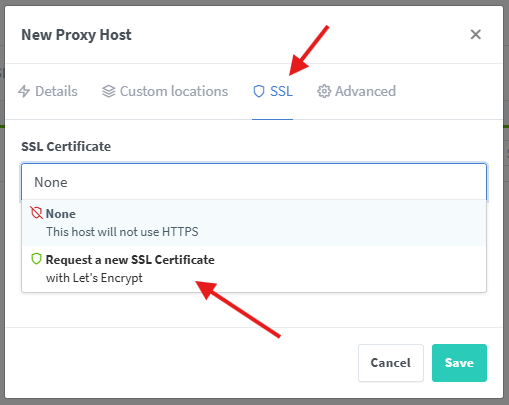Click the 'with Let's Encrypt' text
Screen dimensions: 509x405
[94, 278]
